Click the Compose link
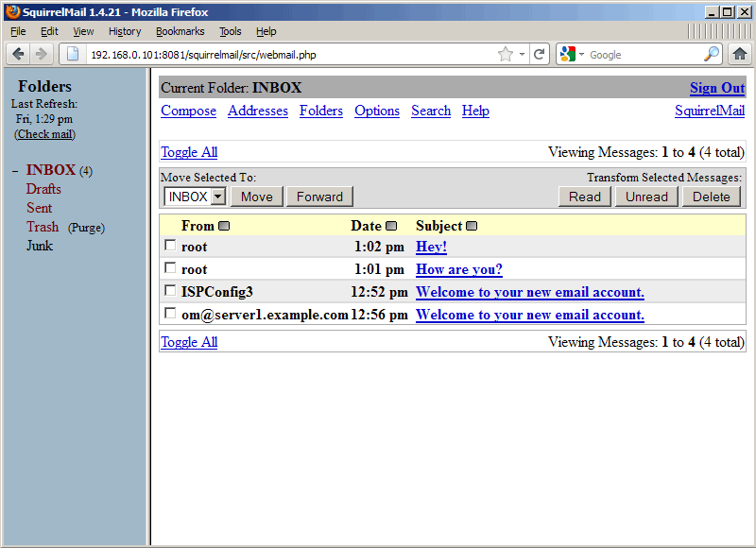The height and width of the screenshot is (548, 756). tap(188, 111)
